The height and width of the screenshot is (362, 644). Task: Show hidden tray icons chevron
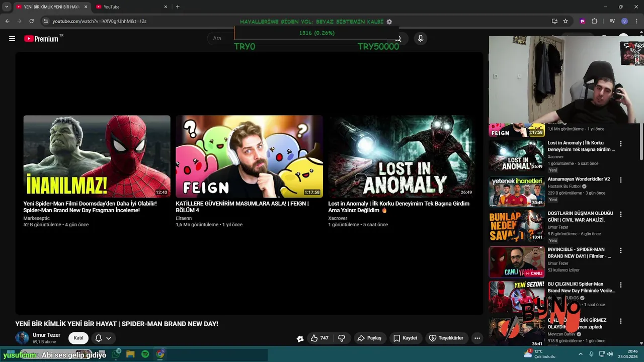click(x=581, y=354)
